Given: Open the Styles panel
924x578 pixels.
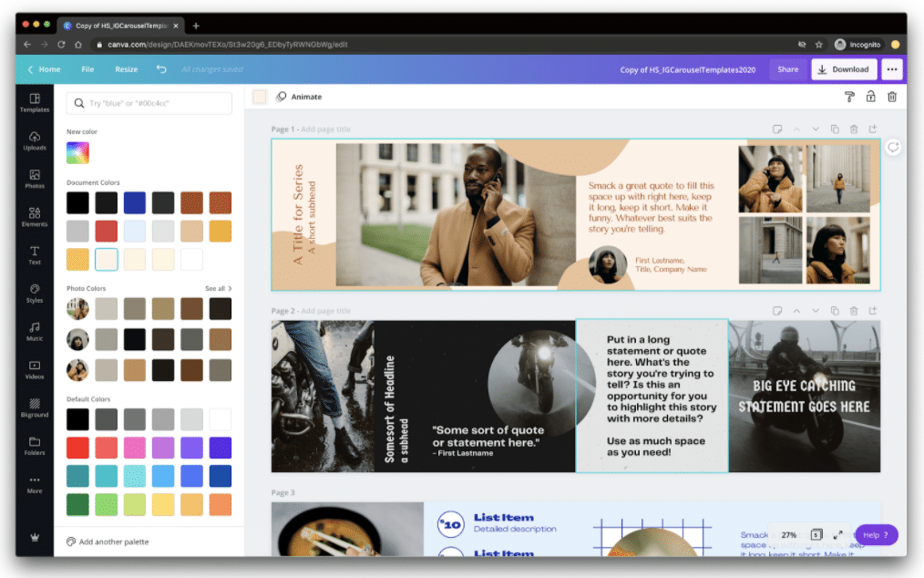Looking at the screenshot, I should point(35,294).
